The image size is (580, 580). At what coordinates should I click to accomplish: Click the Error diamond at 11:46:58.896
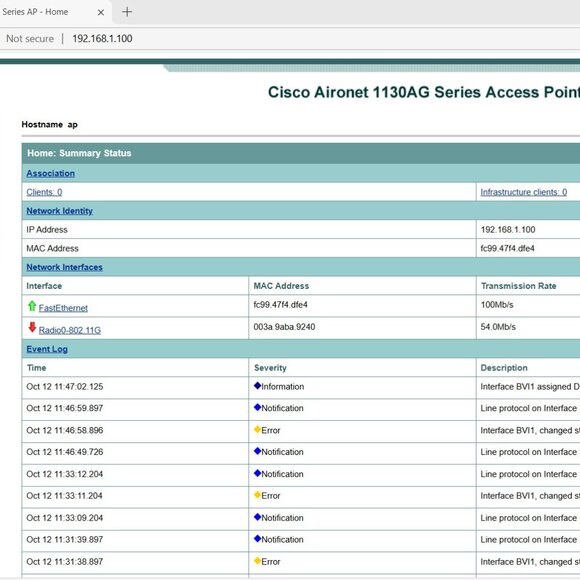(x=257, y=429)
